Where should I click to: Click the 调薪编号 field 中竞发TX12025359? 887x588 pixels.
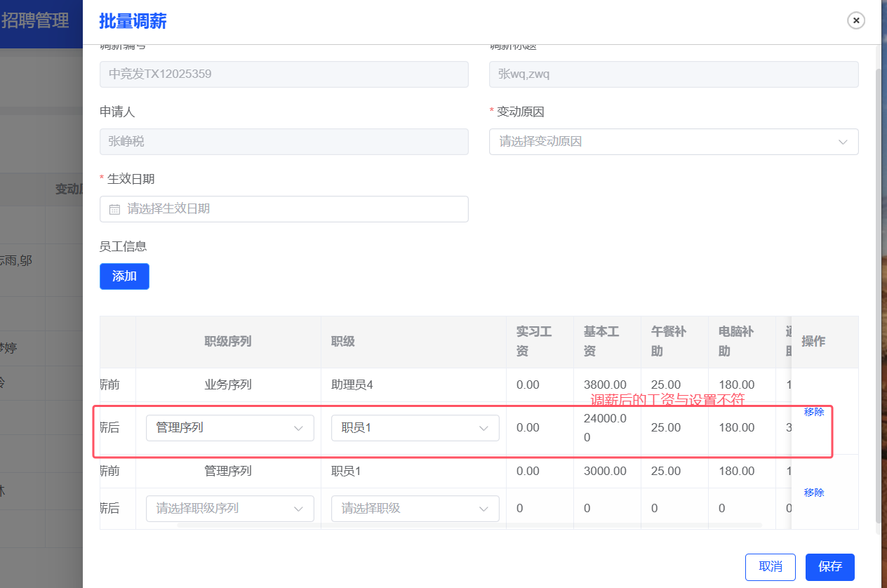point(284,74)
